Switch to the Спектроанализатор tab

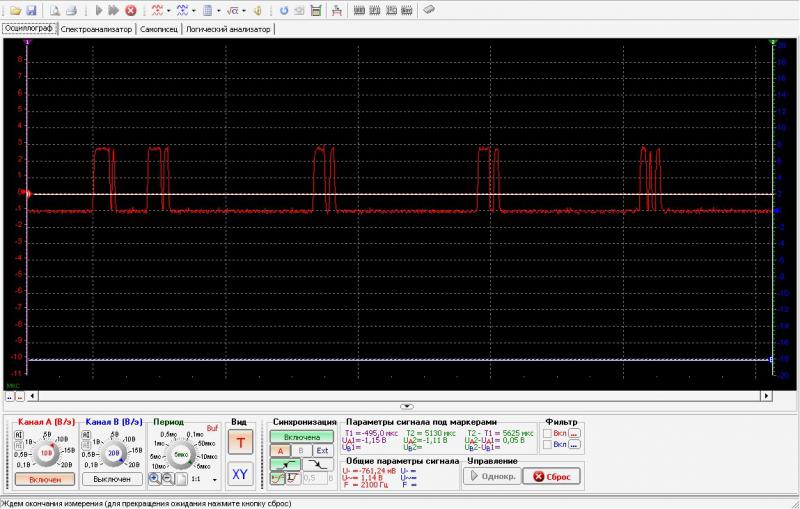[95, 29]
